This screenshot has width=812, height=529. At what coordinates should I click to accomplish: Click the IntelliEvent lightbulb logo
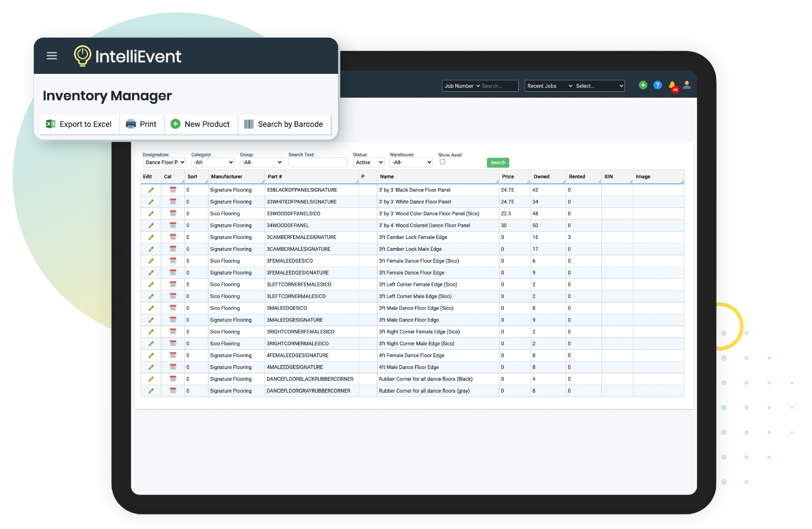click(82, 56)
